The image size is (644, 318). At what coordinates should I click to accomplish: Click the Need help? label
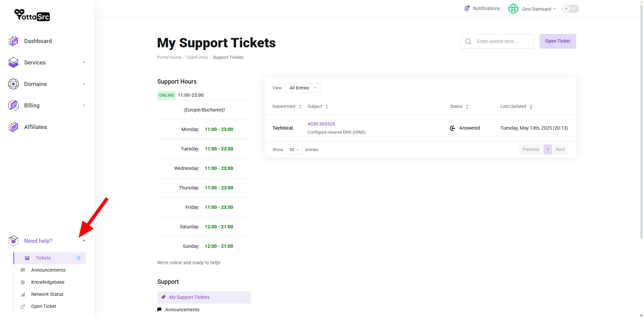tap(38, 241)
